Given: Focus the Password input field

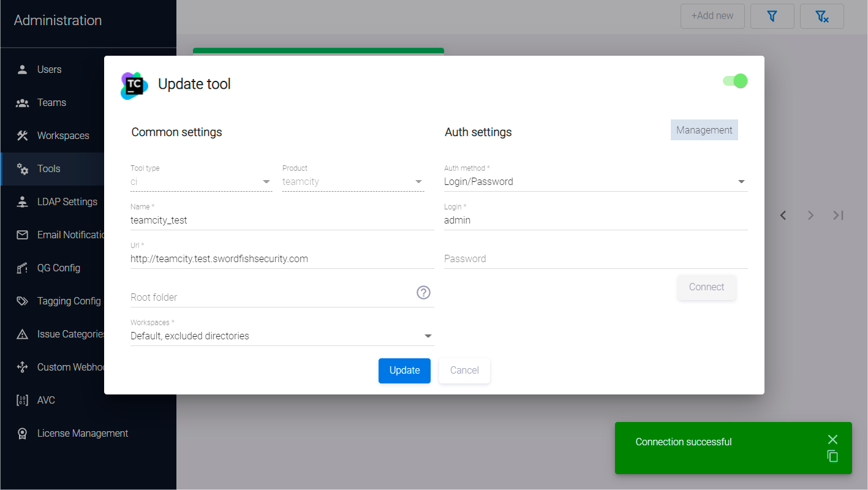Looking at the screenshot, I should 595,259.
